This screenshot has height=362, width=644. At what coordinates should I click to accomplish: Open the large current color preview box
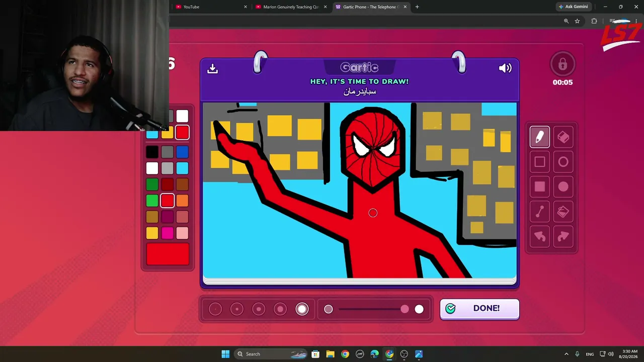coord(168,254)
